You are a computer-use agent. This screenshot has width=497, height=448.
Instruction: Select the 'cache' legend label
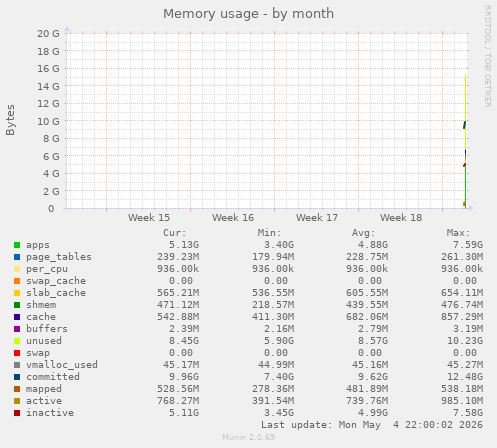tap(41, 317)
